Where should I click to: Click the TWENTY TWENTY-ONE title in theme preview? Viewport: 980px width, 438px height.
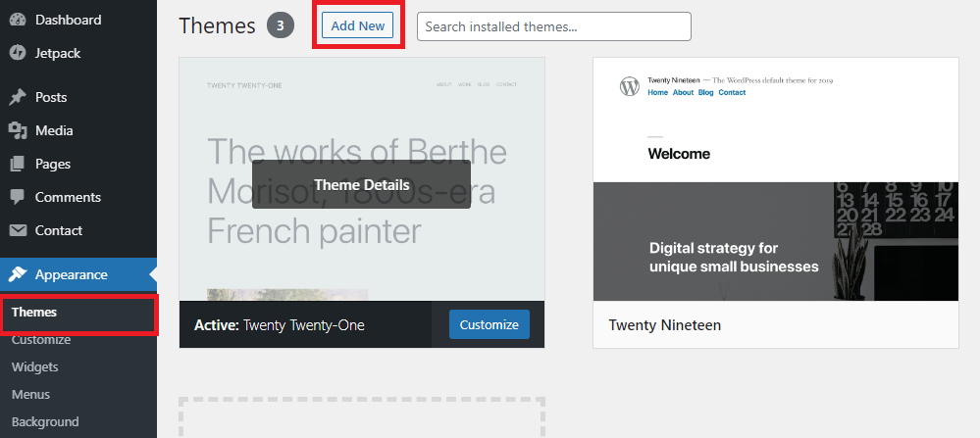(244, 85)
